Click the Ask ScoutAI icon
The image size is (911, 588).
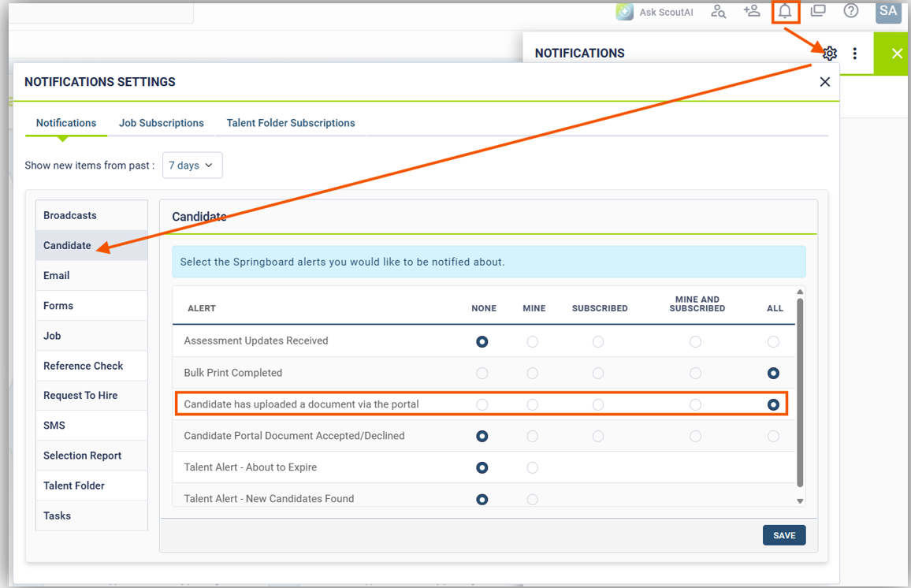(x=625, y=12)
